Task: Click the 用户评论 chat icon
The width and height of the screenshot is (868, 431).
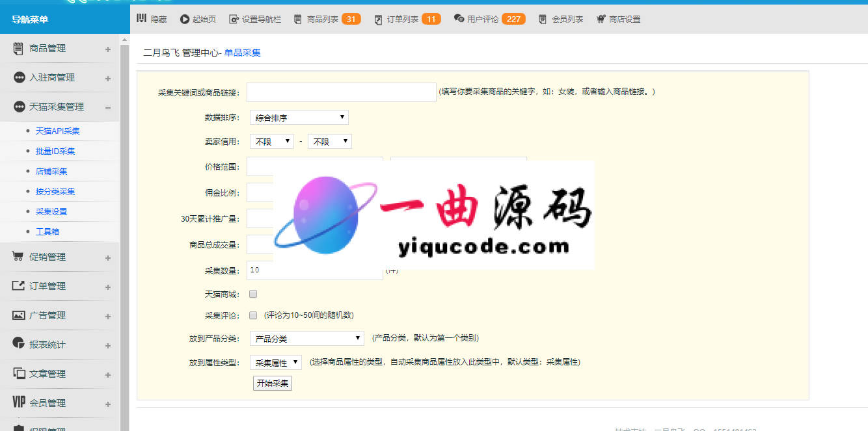Action: coord(459,19)
